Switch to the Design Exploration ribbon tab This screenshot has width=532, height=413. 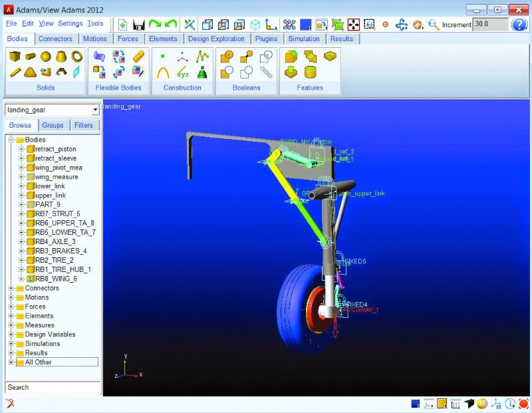tap(216, 39)
